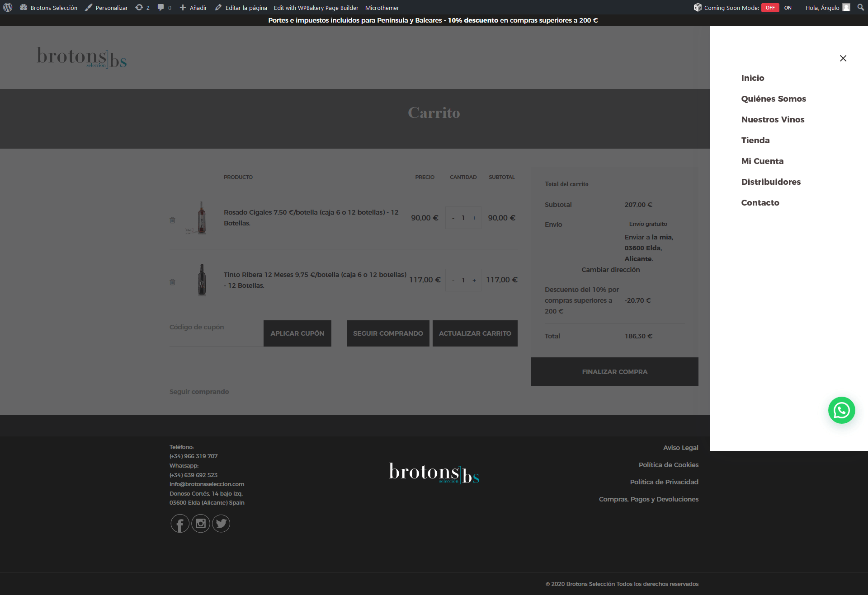
Task: Open Personalizar in the admin bar
Action: point(107,8)
